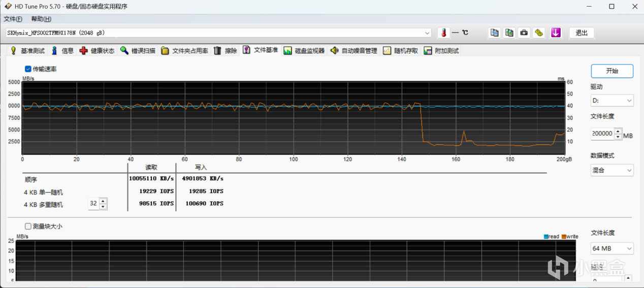The height and width of the screenshot is (288, 644).
Task: Click the 读取 column header
Action: [151, 167]
